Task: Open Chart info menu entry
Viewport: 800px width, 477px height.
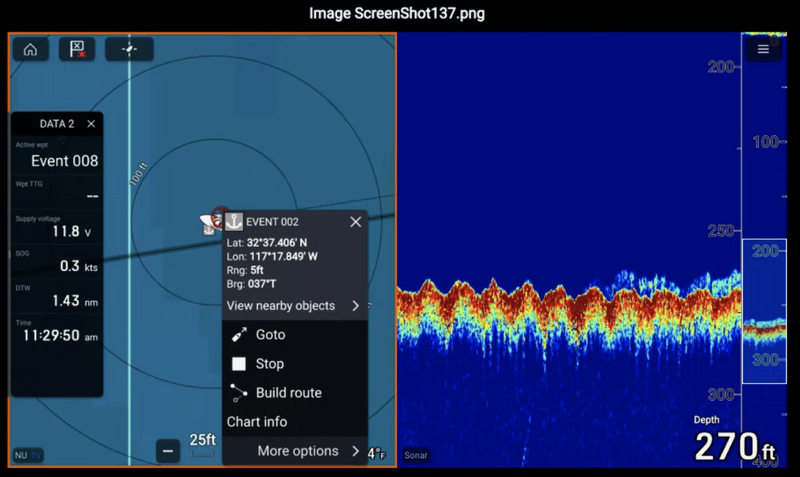Action: (x=257, y=422)
